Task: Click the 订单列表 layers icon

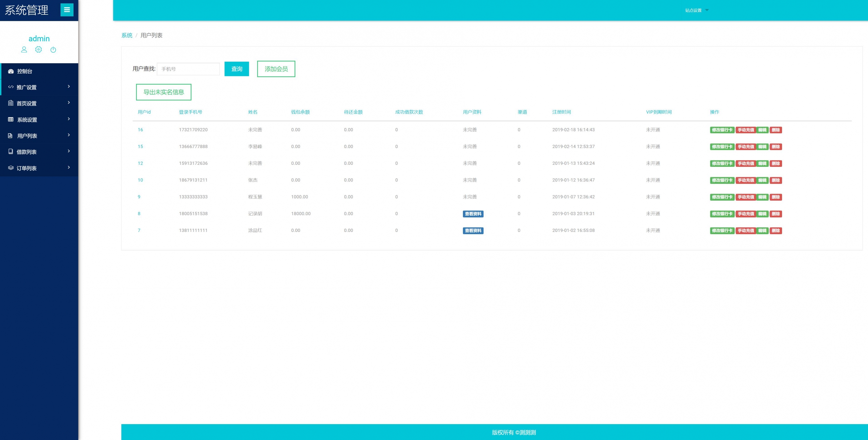Action: click(x=11, y=168)
